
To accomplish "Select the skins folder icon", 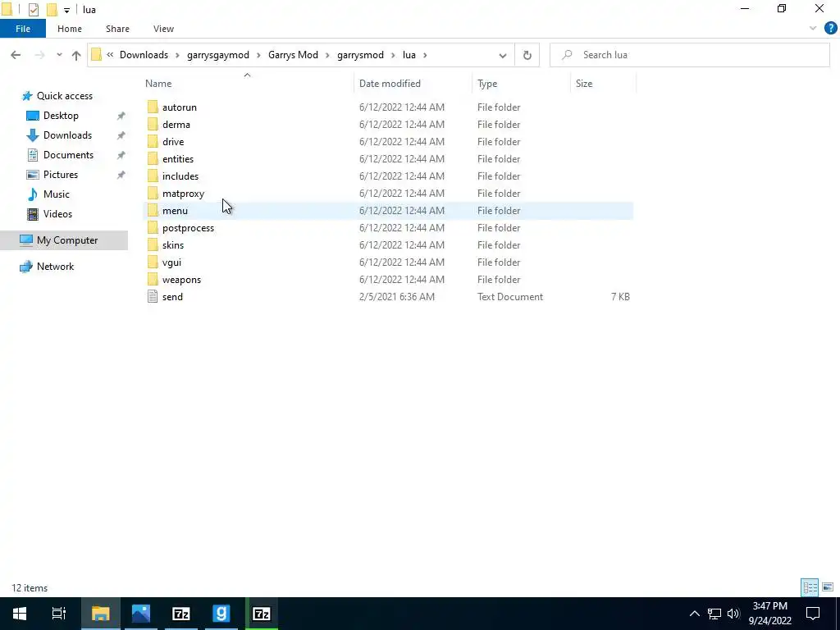I will 153,244.
